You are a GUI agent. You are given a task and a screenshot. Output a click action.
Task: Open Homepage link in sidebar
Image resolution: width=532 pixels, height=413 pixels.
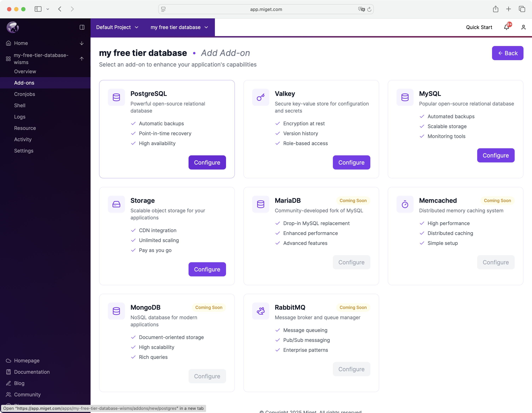pyautogui.click(x=27, y=361)
